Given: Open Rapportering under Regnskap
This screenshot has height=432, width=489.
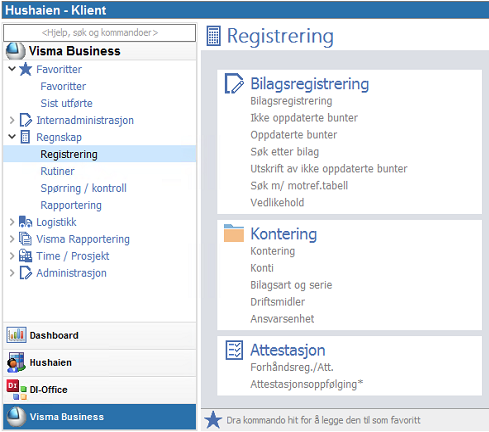Looking at the screenshot, I should click(x=71, y=205).
